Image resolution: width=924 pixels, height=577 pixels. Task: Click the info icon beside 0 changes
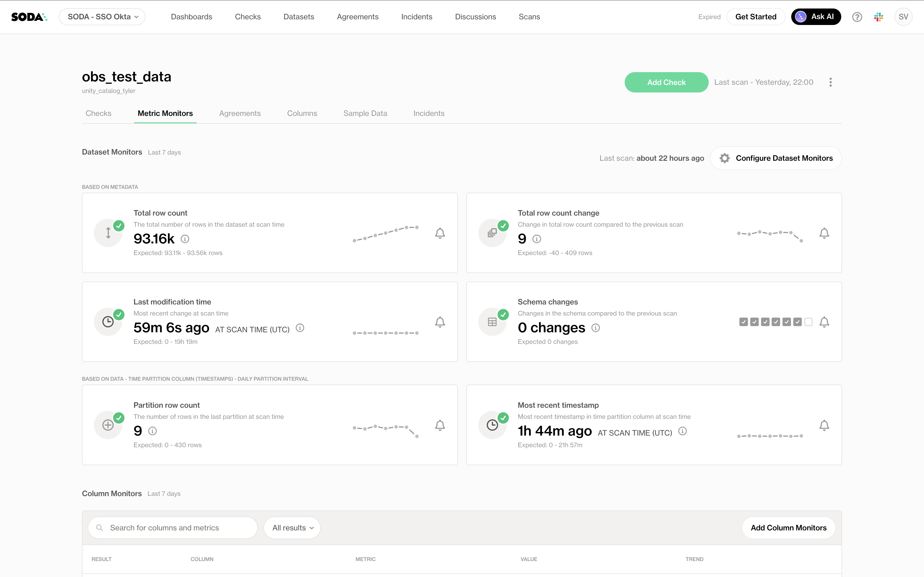coord(596,328)
